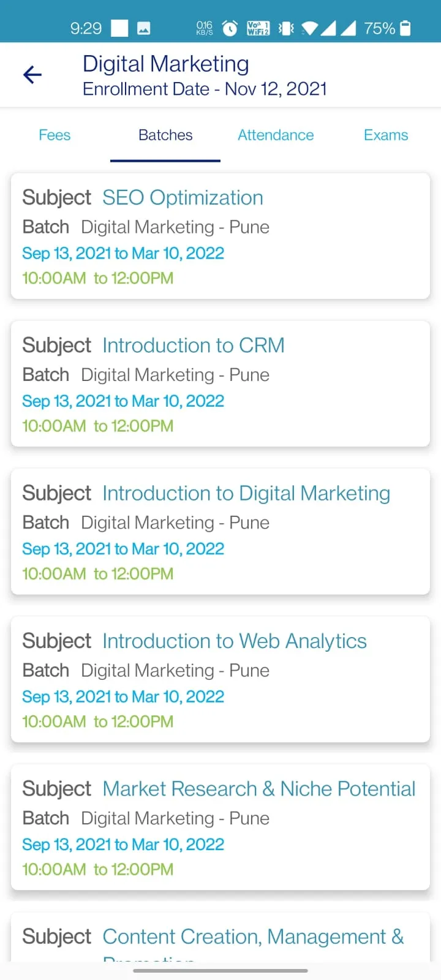This screenshot has width=441, height=980.
Task: Select the Introduction to CRM subject
Action: (221, 384)
